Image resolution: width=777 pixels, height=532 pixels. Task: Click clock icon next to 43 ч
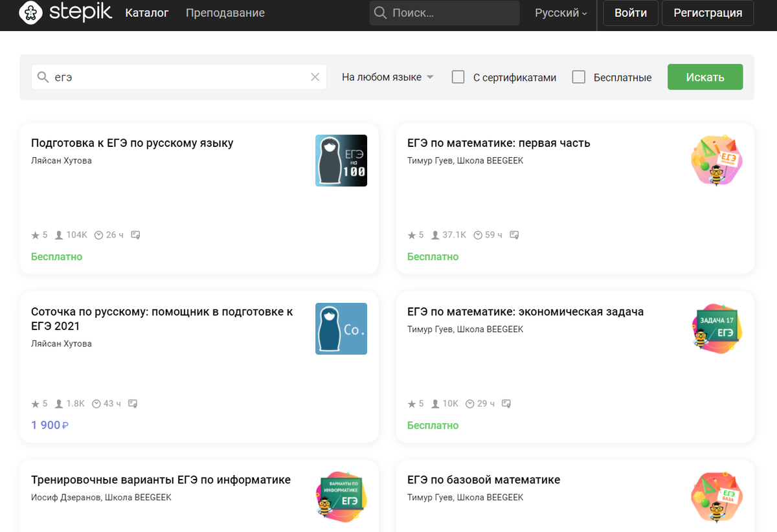point(96,404)
